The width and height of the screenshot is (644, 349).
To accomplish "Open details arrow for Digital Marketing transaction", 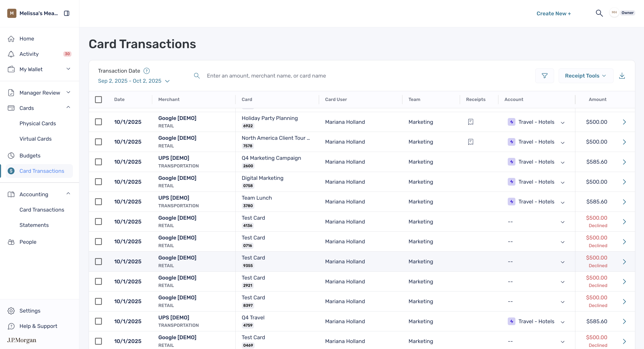I will tap(624, 182).
